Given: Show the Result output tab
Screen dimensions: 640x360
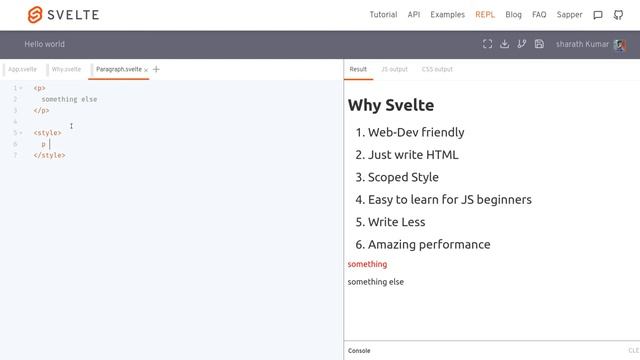Looking at the screenshot, I should point(358,69).
